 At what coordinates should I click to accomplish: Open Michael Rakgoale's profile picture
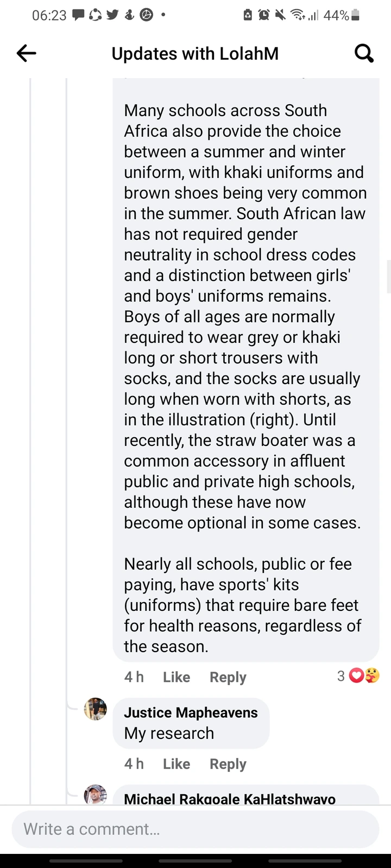96,794
